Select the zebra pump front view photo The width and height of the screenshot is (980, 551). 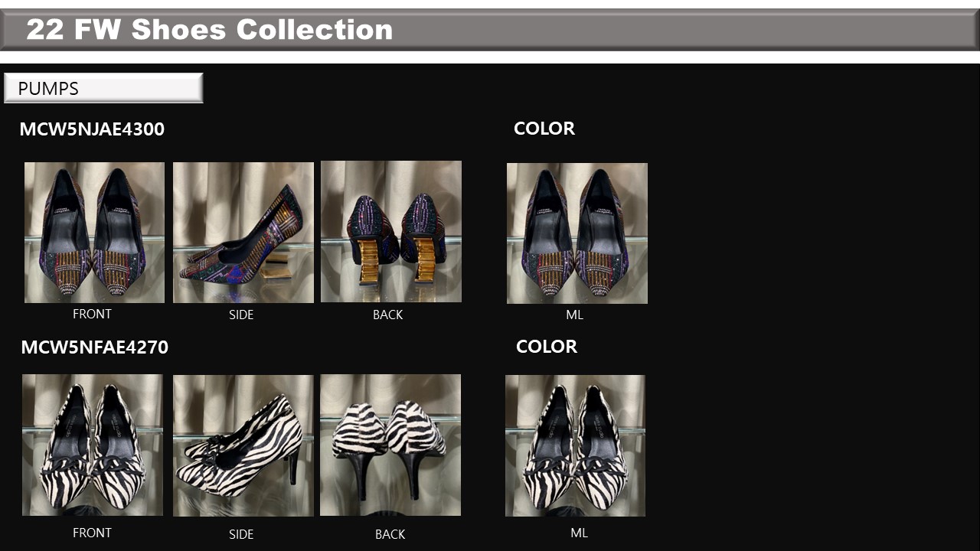(93, 445)
